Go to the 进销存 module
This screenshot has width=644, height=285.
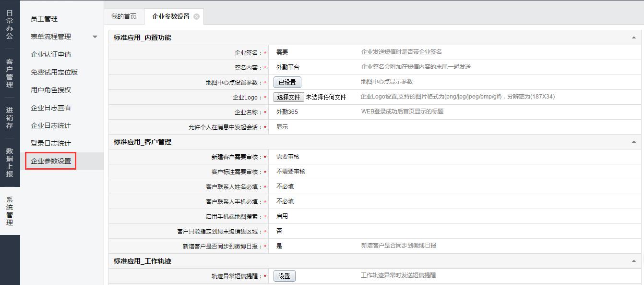click(x=10, y=118)
